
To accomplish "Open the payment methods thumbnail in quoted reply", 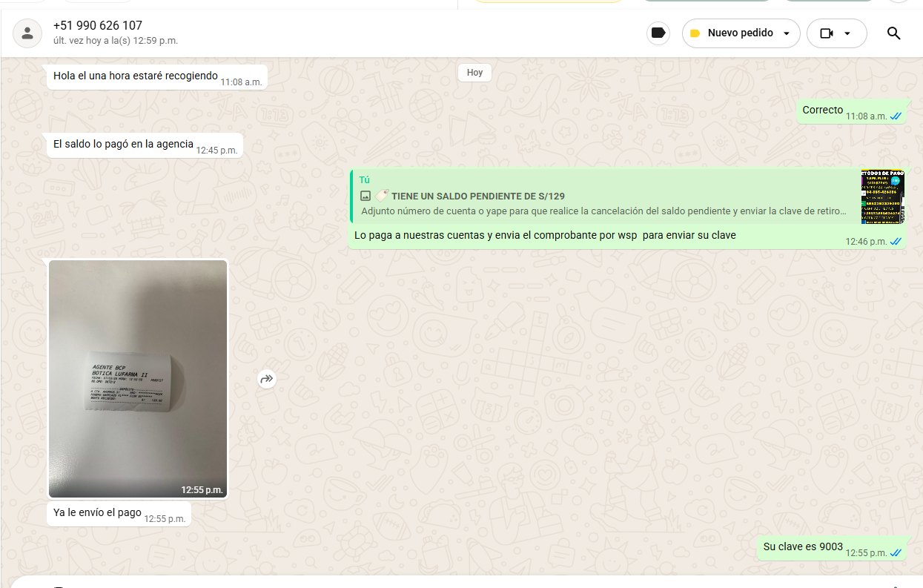I will [x=882, y=196].
